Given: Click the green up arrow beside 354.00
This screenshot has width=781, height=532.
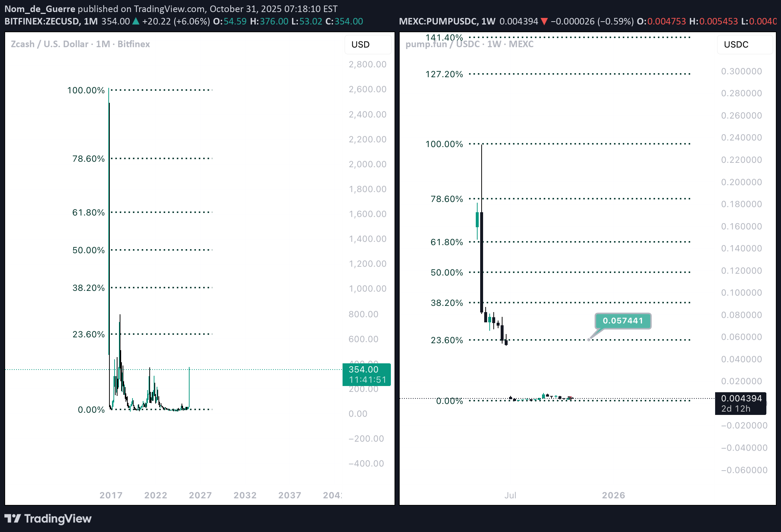Looking at the screenshot, I should (136, 21).
